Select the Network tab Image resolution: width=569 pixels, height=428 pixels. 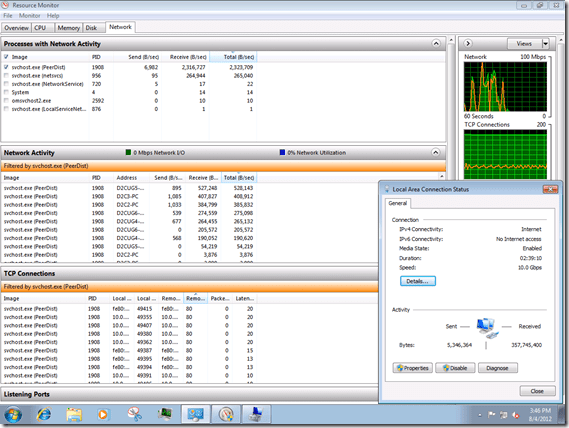120,27
